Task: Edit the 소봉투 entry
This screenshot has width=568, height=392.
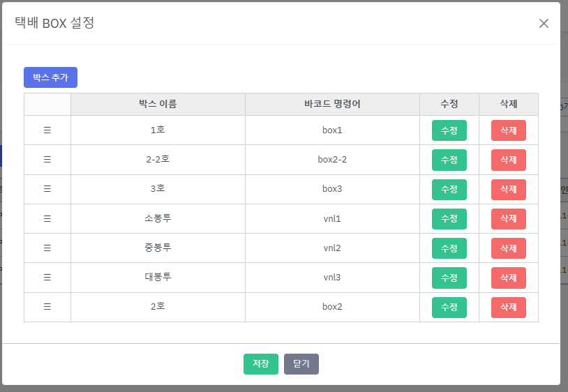Action: (449, 219)
